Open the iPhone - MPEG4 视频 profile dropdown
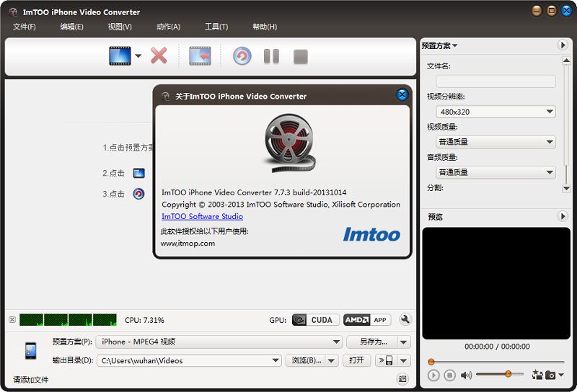 [219, 342]
